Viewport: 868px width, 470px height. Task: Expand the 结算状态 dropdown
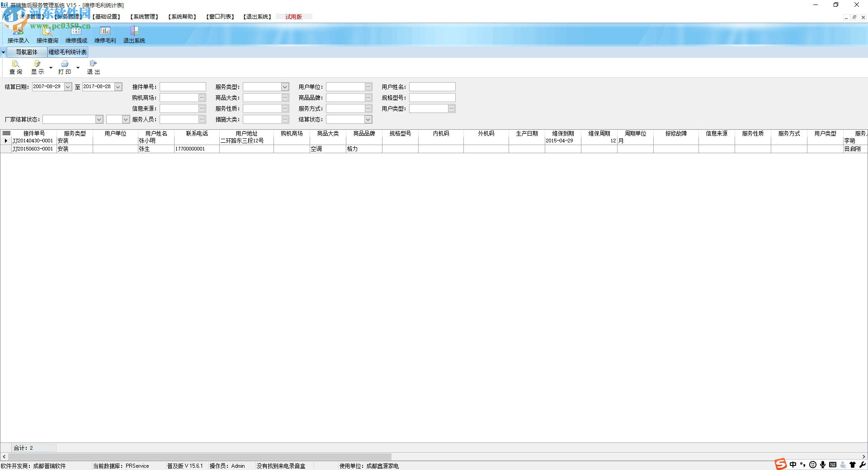(368, 119)
